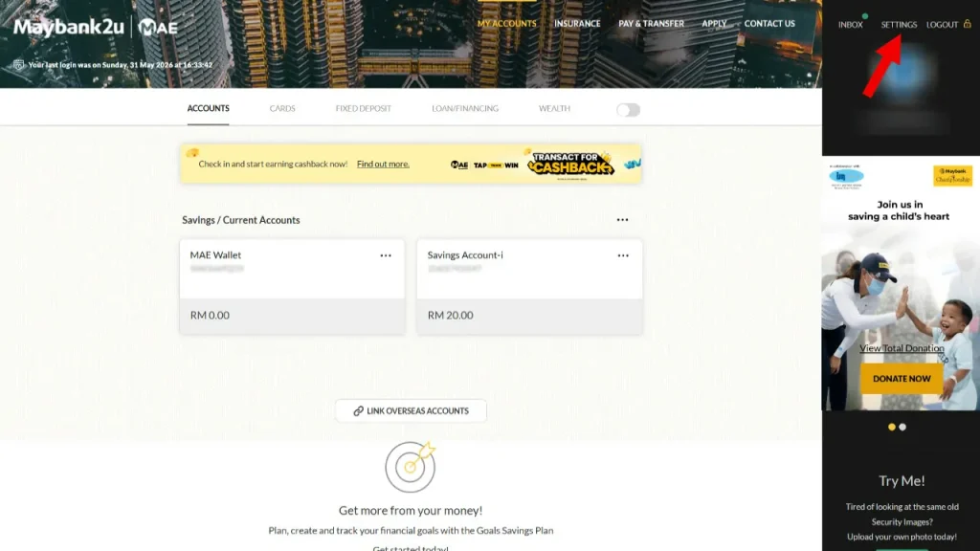980x551 pixels.
Task: Open My Accounts menu
Action: 507,24
